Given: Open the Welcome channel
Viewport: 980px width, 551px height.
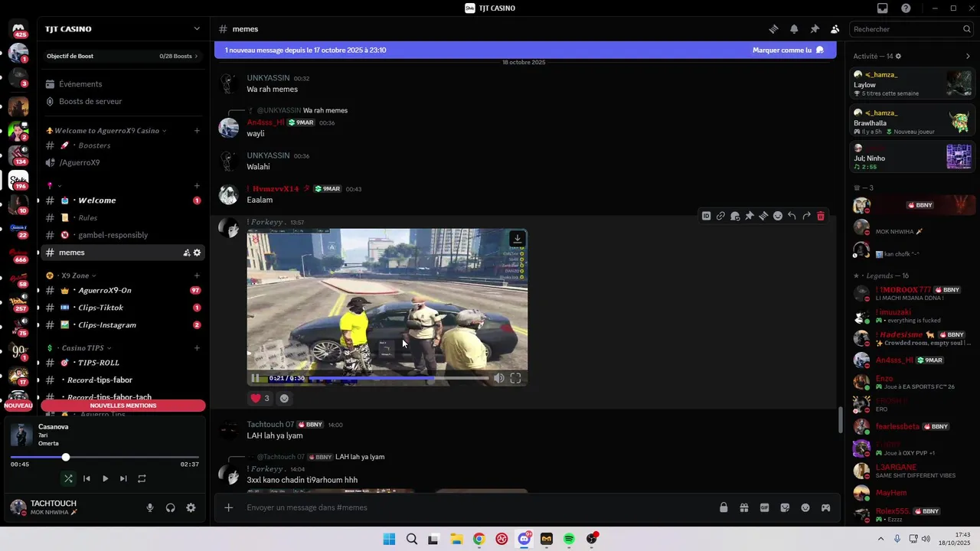Looking at the screenshot, I should [x=122, y=201].
